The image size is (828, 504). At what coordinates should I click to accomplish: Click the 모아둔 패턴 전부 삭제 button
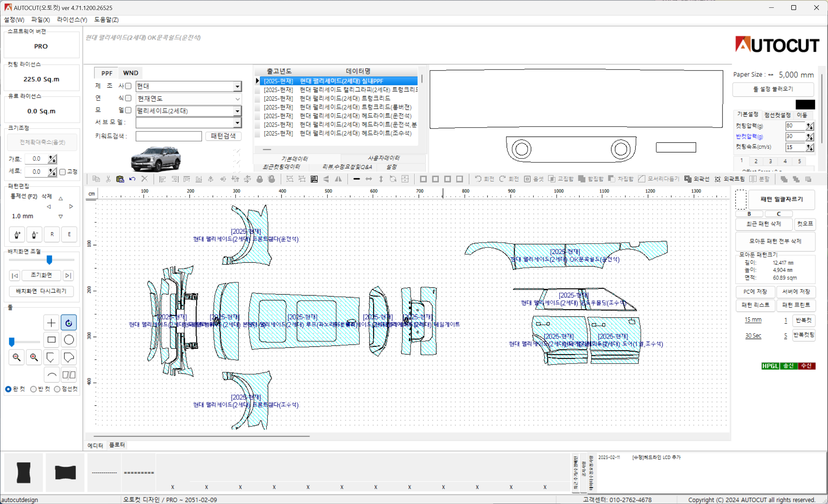click(x=775, y=241)
